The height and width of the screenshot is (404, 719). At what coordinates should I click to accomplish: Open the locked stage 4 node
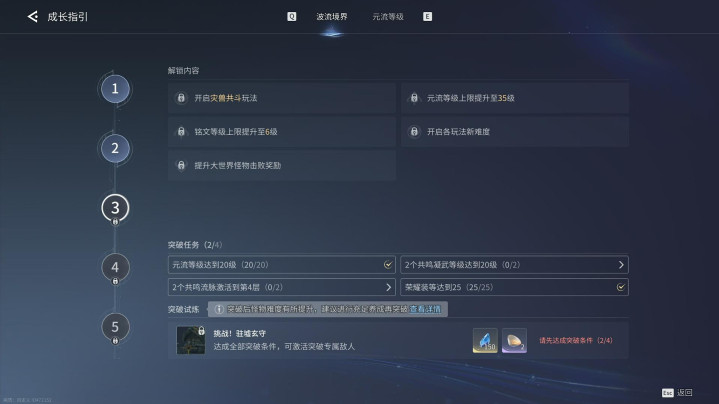115,267
